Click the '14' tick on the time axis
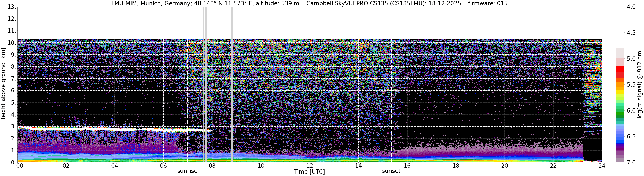 358,166
